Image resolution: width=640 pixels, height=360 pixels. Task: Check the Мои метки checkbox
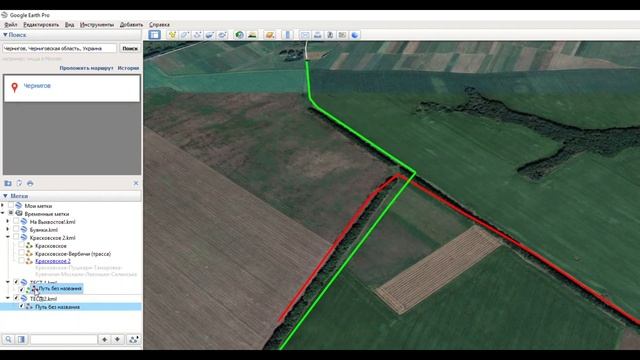tap(11, 206)
